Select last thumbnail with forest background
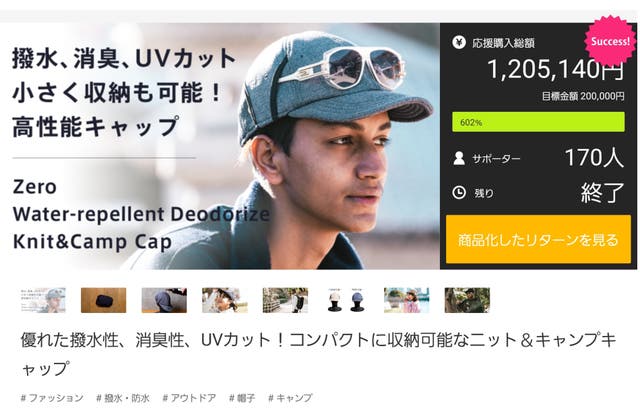The height and width of the screenshot is (414, 640). pyautogui.click(x=467, y=300)
